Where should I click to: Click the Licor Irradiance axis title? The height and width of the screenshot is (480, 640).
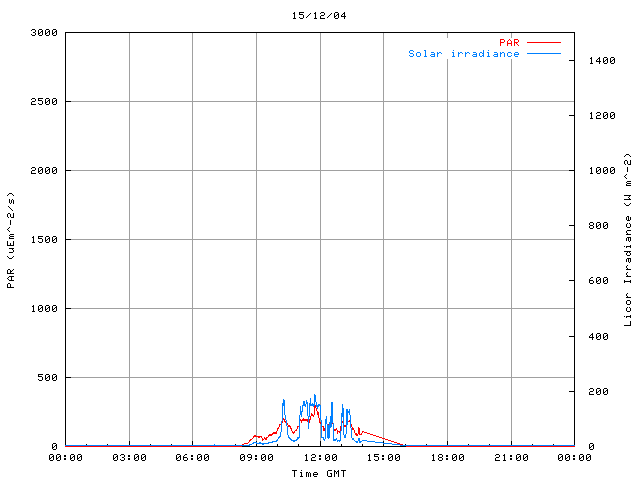point(628,240)
